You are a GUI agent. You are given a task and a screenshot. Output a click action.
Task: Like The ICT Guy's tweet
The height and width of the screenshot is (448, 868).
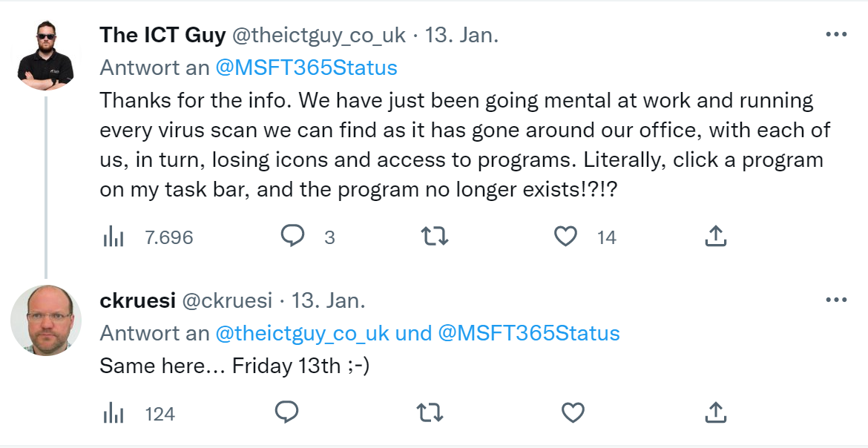click(x=566, y=237)
